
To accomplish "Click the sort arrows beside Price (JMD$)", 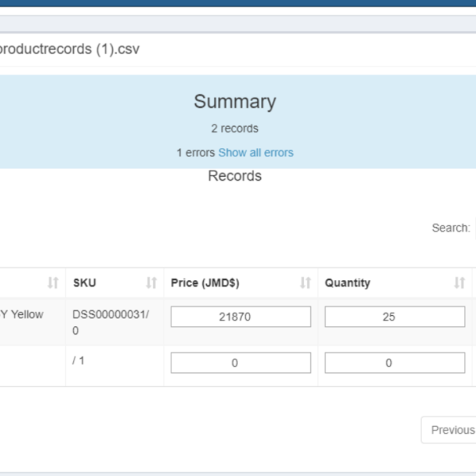I will [x=305, y=283].
